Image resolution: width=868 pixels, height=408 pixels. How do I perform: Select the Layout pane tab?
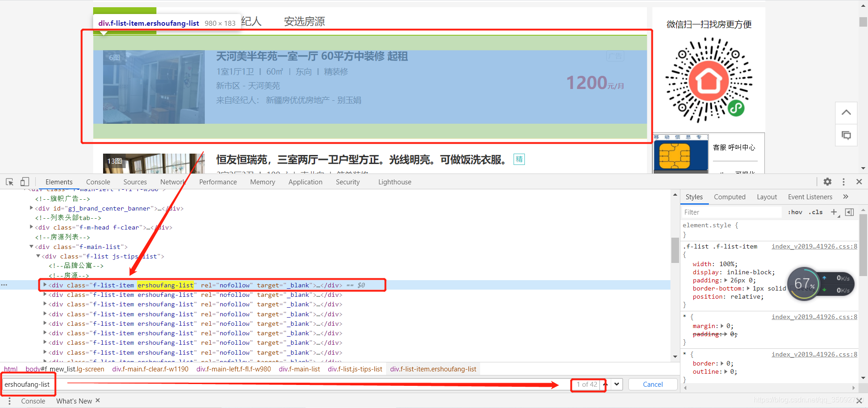click(x=767, y=197)
